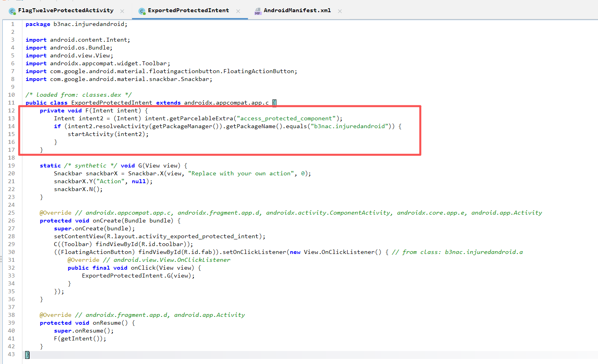Click the setContentView call in onCreate
Viewport: 598px width, 364px height.
pyautogui.click(x=78, y=236)
